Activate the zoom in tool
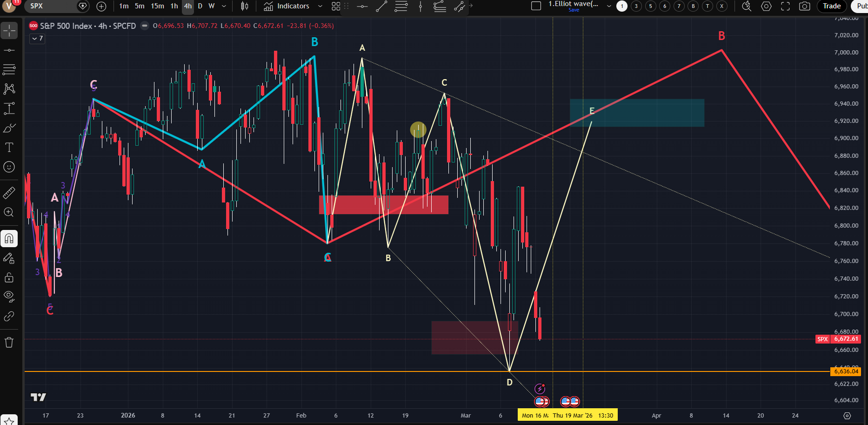 9,212
